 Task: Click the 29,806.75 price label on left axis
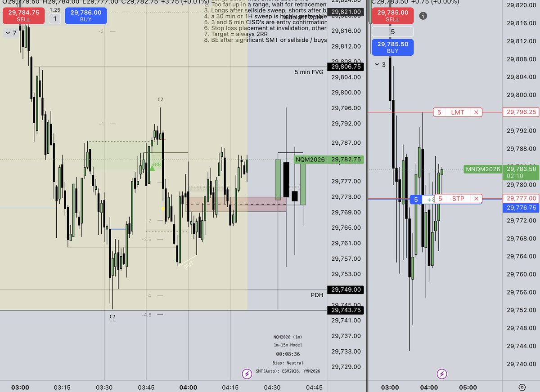[346, 67]
